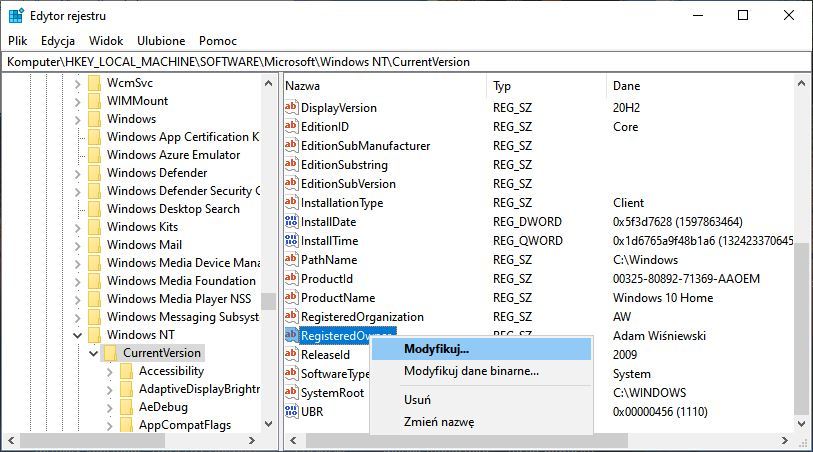Expand the Windows NT key
Viewport: 813px width, 452px height.
[x=78, y=335]
